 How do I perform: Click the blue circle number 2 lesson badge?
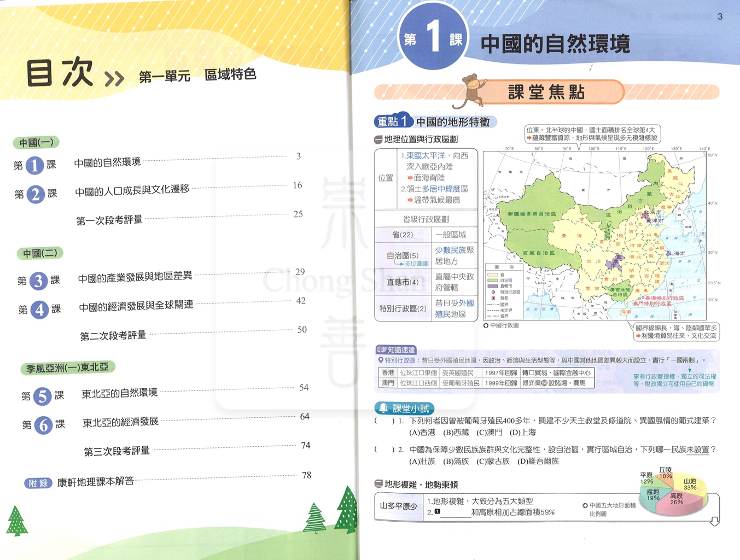[x=36, y=194]
